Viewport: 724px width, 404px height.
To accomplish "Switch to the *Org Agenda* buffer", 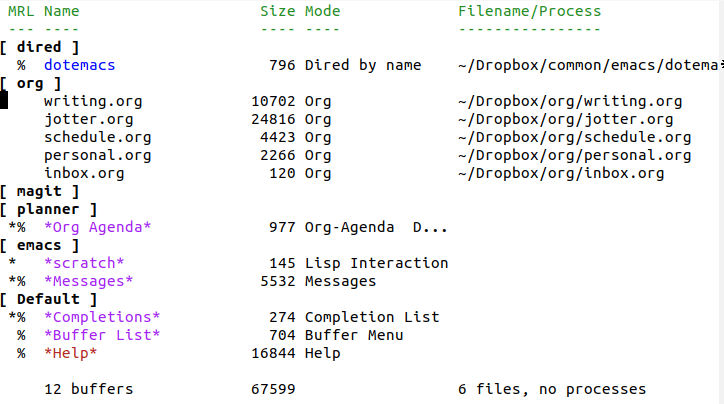I will pos(97,227).
